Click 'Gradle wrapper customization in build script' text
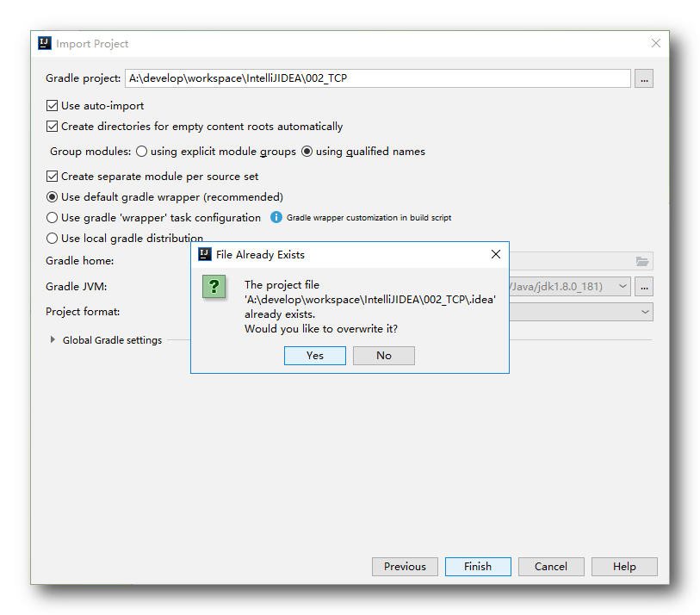 click(x=369, y=218)
